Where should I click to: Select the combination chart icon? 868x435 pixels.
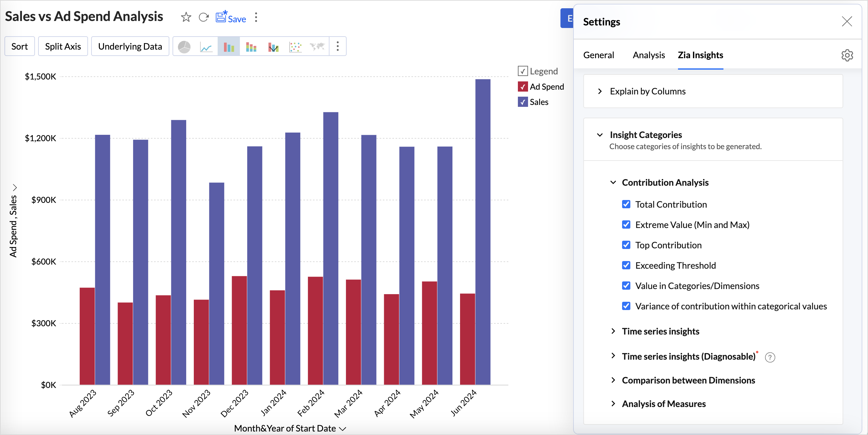pyautogui.click(x=273, y=46)
